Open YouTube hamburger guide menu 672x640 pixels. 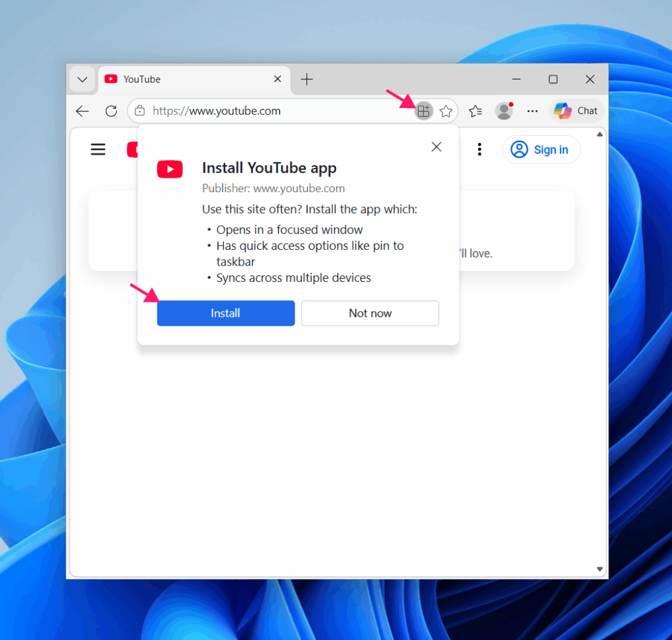click(x=98, y=149)
